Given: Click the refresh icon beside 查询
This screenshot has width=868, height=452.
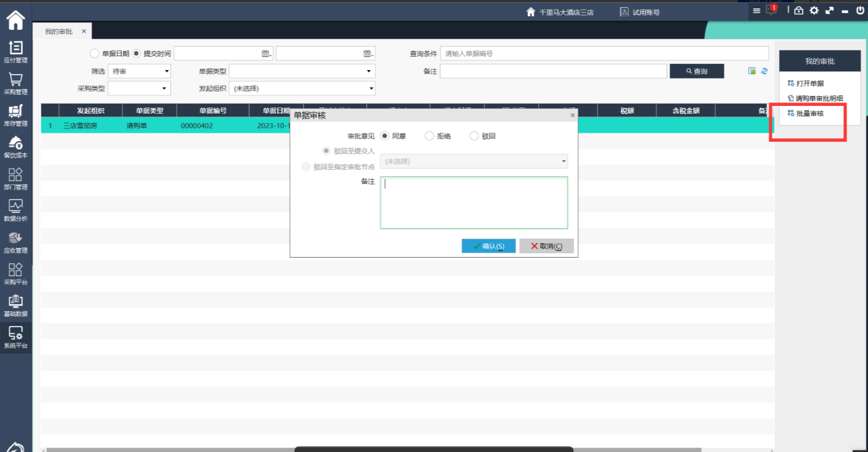Looking at the screenshot, I should [764, 71].
